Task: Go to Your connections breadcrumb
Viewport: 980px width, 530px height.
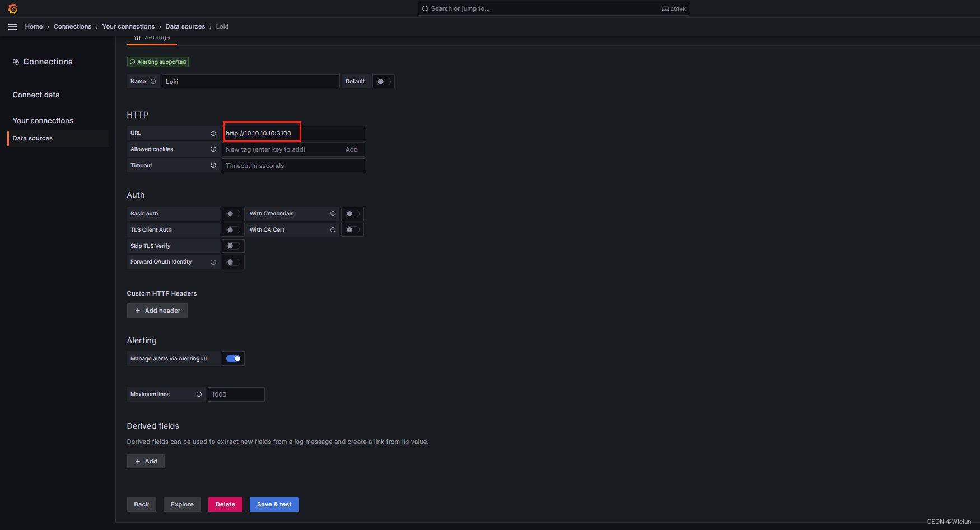Action: point(128,27)
